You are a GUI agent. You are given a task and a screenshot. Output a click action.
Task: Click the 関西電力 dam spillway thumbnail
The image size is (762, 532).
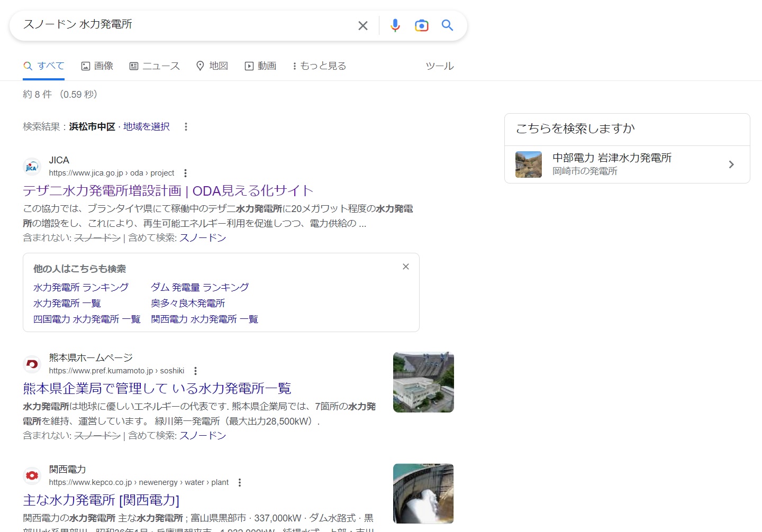[423, 494]
